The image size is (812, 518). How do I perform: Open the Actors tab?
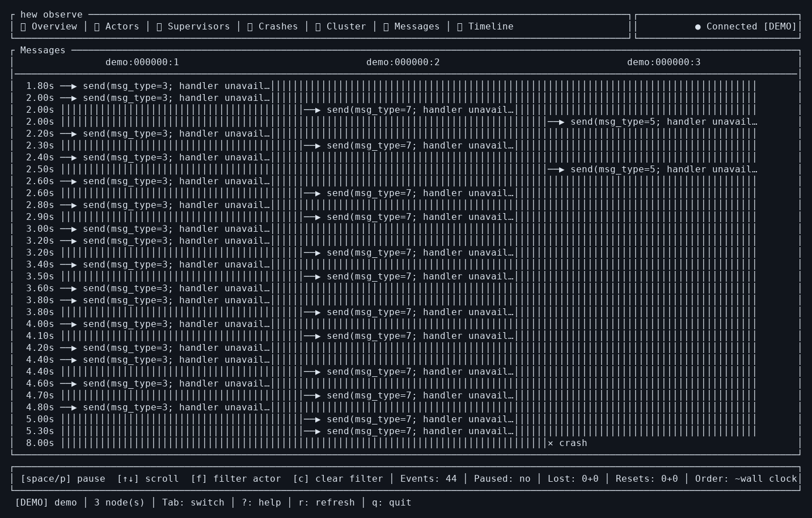coord(117,27)
